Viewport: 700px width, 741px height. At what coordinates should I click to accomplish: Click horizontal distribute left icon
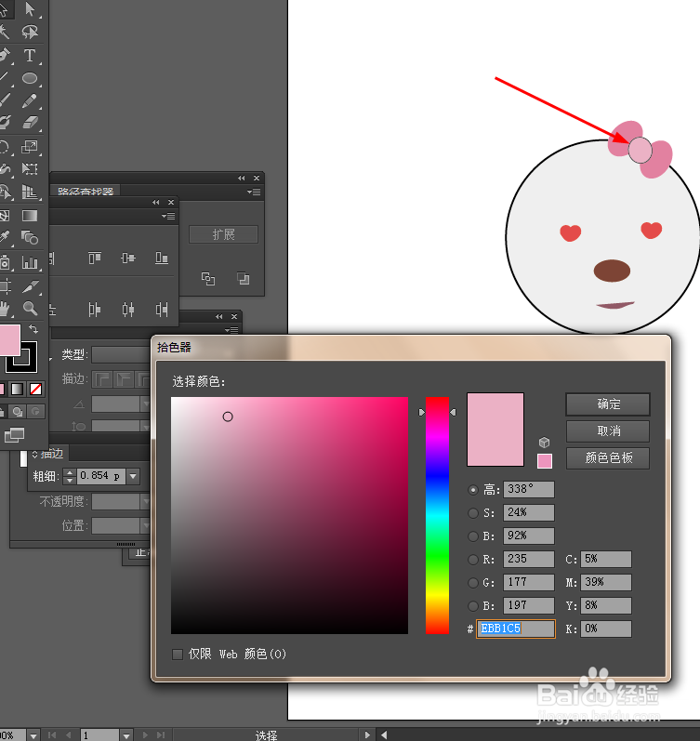pos(95,310)
